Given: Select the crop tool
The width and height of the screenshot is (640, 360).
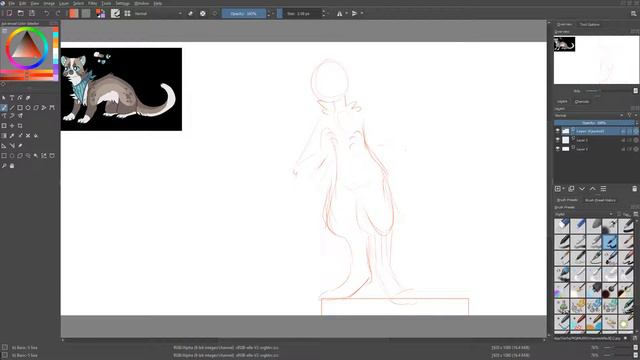Looking at the screenshot, I should 20,126.
